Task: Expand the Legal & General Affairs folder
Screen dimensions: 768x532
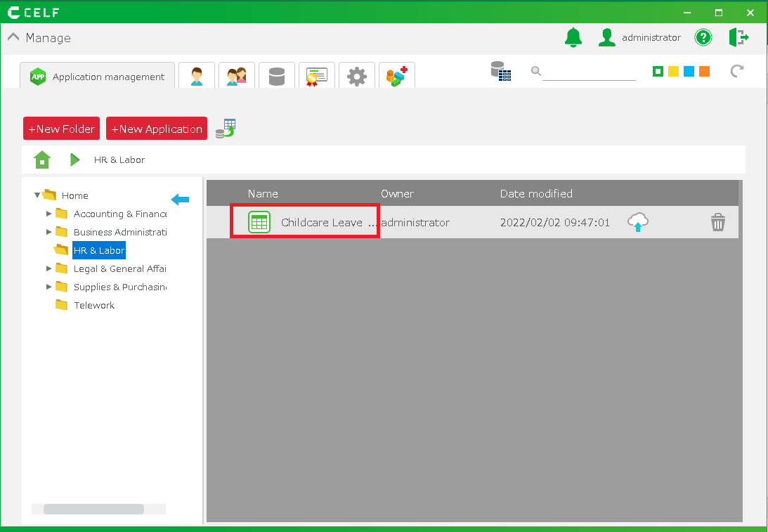Action: click(x=49, y=268)
